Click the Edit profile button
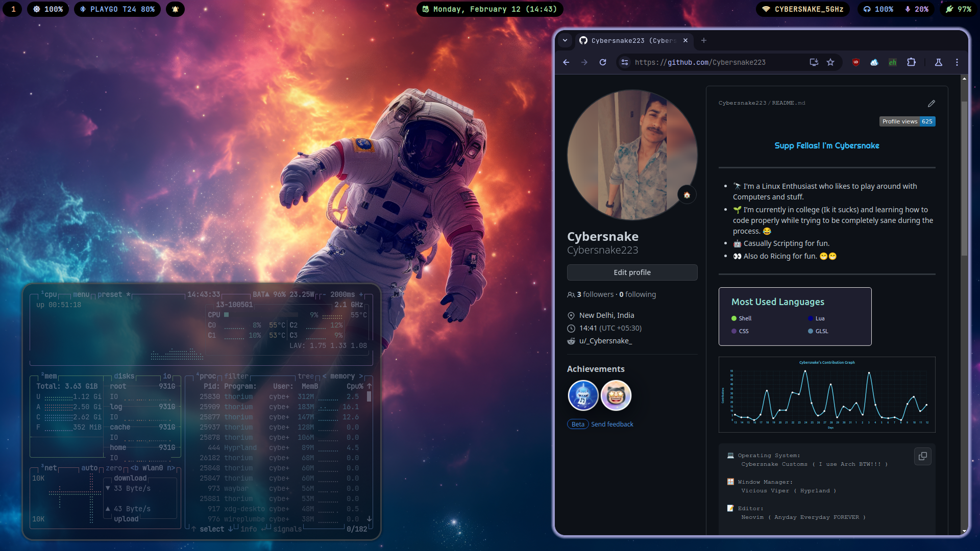This screenshot has width=980, height=551. click(x=632, y=272)
